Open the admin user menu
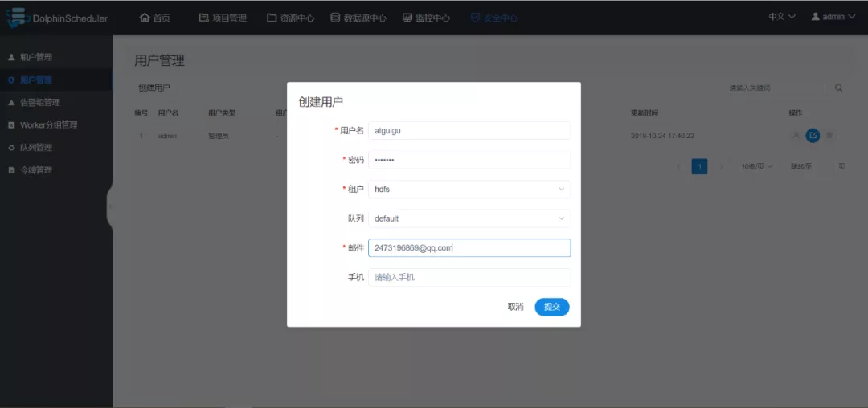Screen dimensions: 868x408 point(833,17)
